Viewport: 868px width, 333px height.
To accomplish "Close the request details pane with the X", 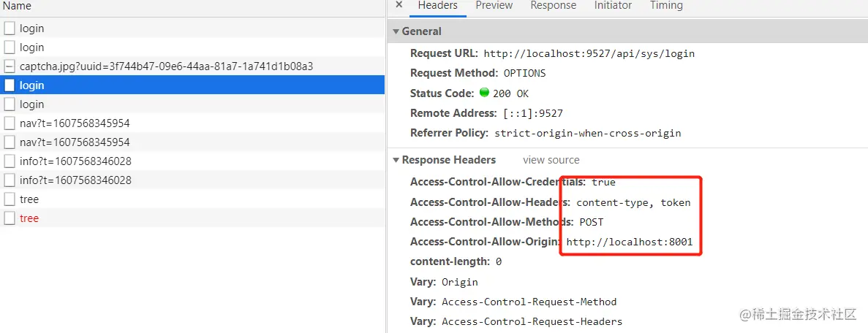I will click(x=399, y=5).
